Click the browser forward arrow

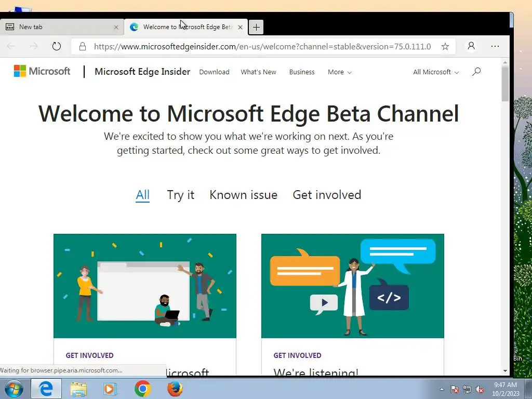pos(34,46)
